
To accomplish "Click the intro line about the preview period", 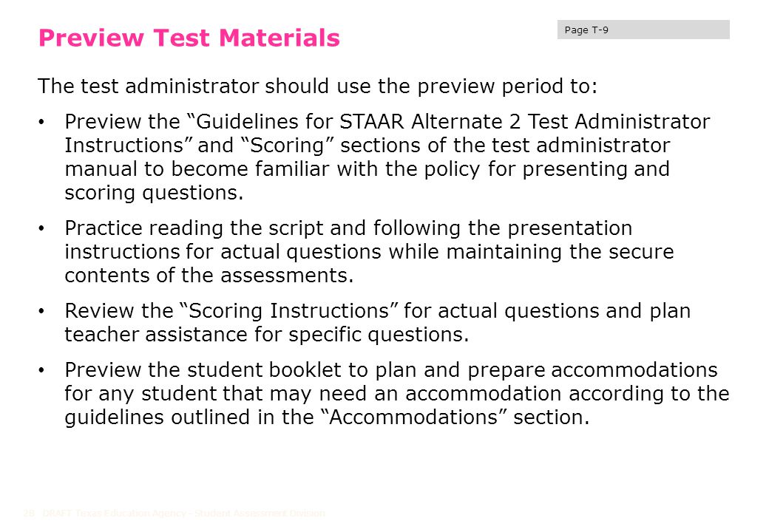I will [318, 86].
